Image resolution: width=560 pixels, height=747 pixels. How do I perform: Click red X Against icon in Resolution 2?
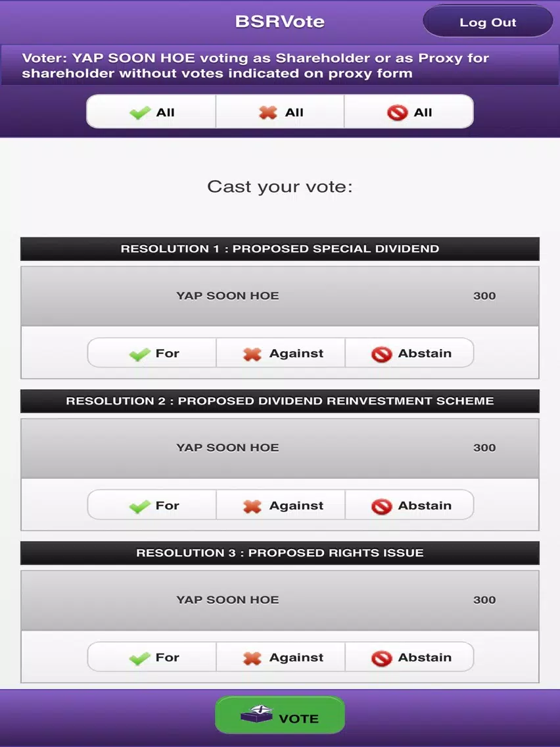(x=252, y=506)
